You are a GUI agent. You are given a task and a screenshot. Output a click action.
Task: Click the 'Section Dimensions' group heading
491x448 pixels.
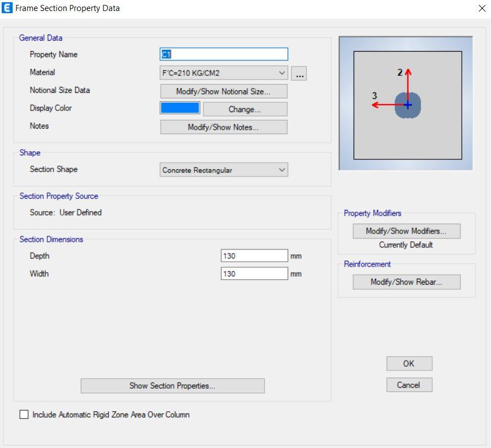tap(51, 240)
